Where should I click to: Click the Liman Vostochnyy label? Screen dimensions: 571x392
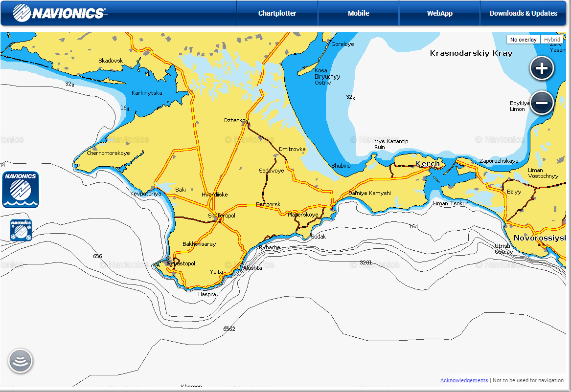[543, 173]
